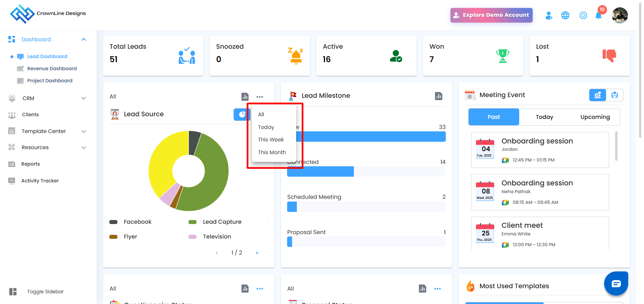Open settings gear icon in header

(583, 15)
